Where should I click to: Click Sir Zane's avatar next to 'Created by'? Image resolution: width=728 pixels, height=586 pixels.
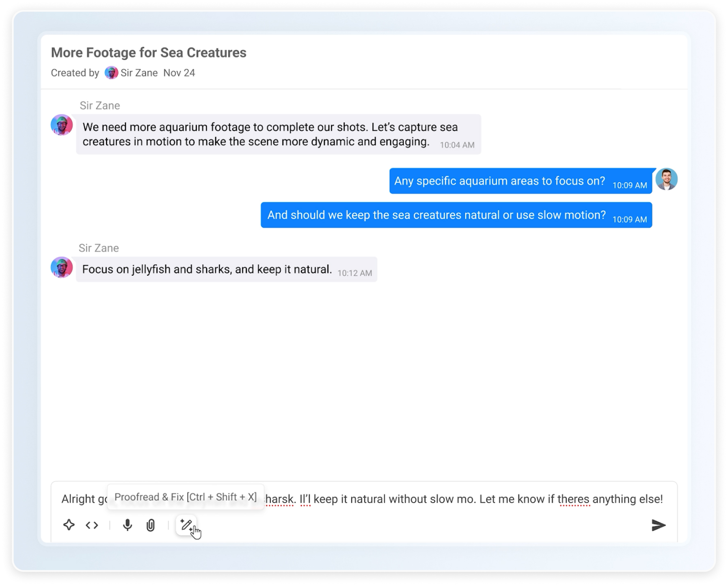pyautogui.click(x=111, y=73)
